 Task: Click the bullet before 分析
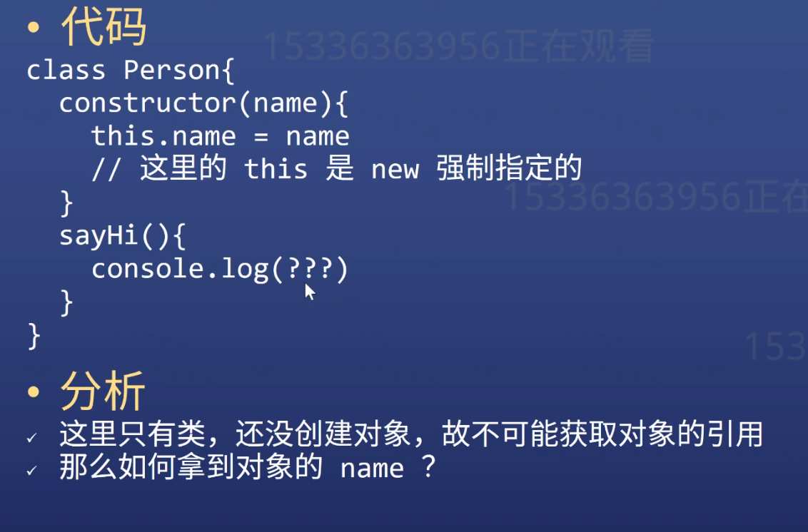pos(34,392)
